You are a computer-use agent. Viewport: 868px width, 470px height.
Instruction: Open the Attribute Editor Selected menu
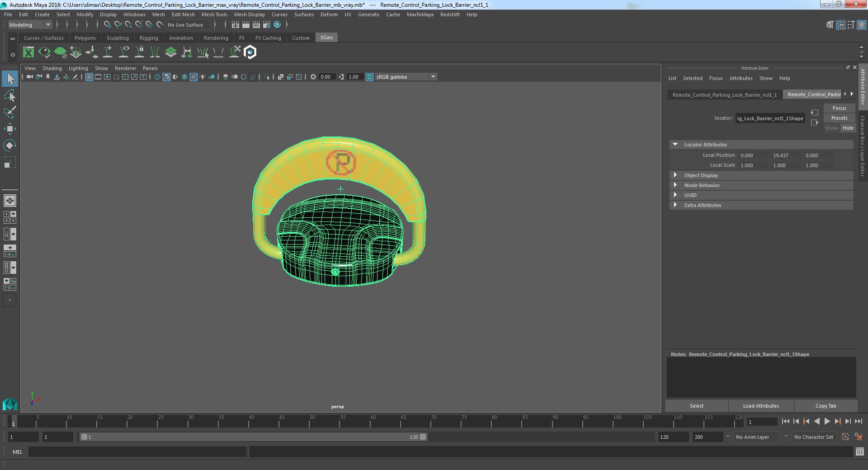click(x=693, y=78)
